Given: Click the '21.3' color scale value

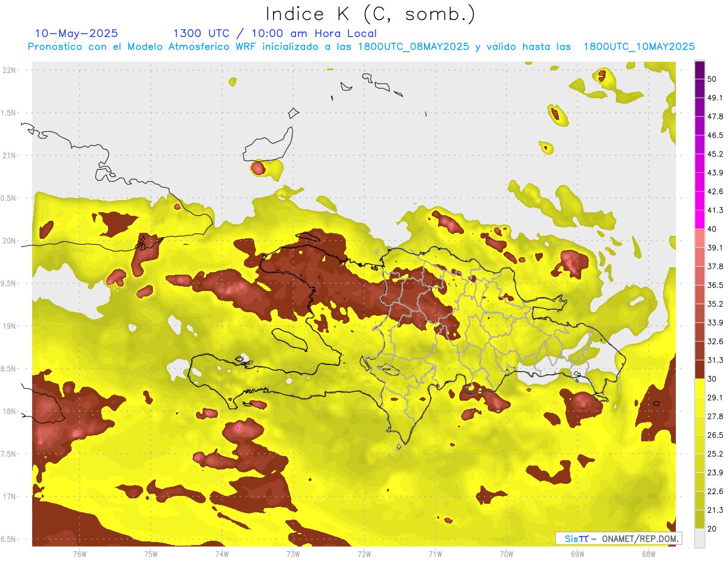Looking at the screenshot, I should click(x=715, y=510).
